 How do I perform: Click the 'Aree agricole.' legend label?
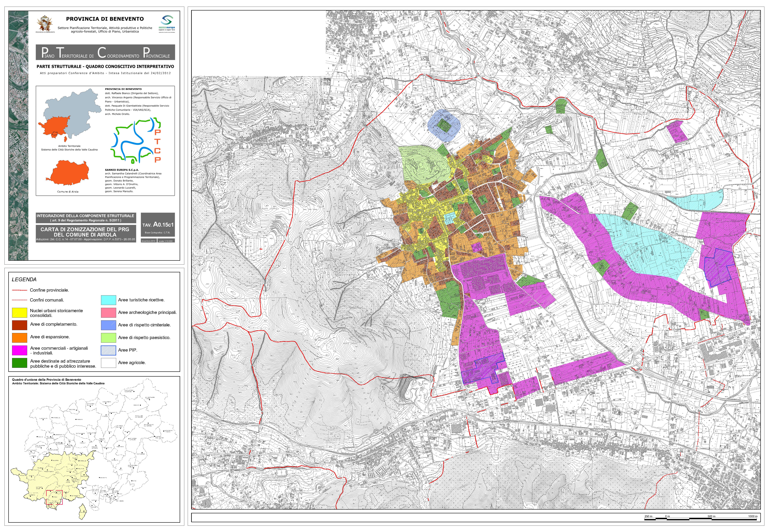(132, 363)
